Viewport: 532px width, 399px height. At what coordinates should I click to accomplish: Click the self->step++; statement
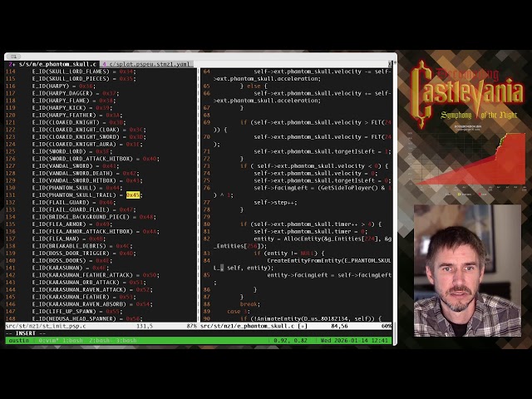pos(275,203)
